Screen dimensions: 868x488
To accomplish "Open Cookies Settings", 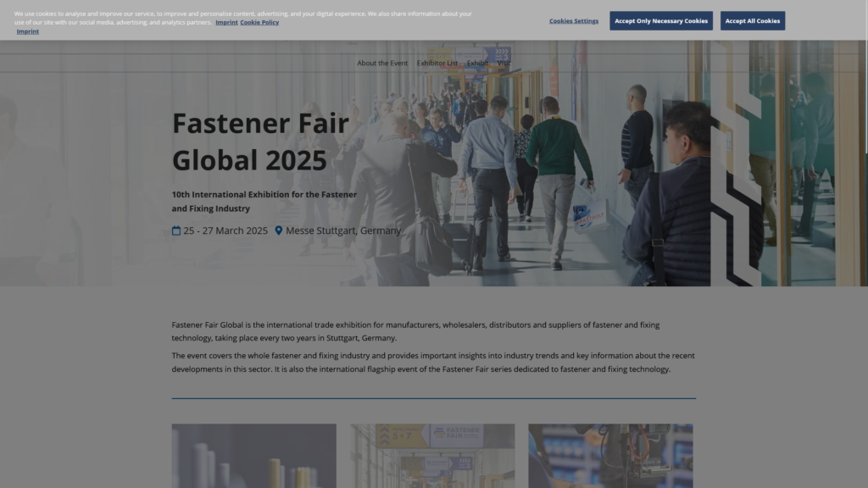I will 574,21.
